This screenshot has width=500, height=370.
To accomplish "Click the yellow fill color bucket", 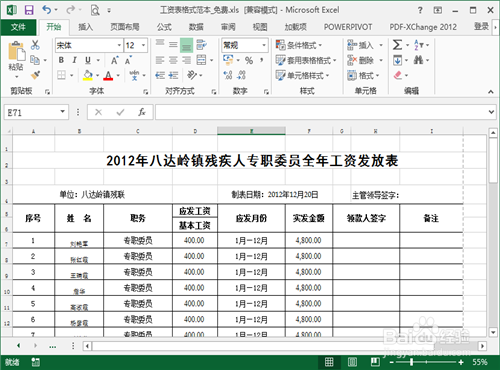I will click(x=88, y=75).
